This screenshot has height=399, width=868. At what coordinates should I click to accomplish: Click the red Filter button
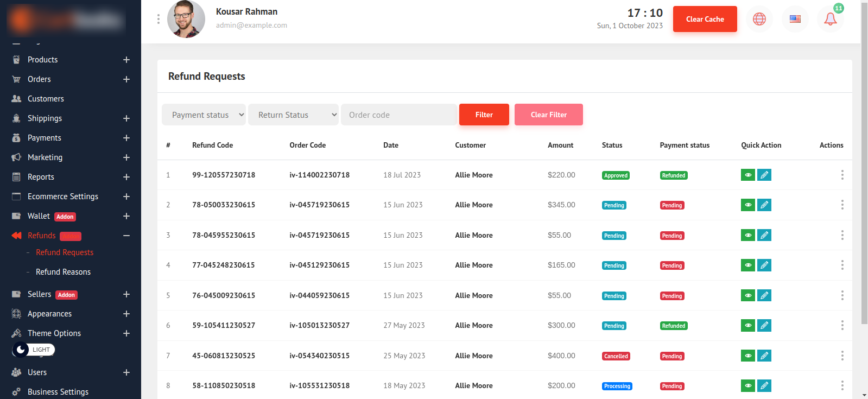pyautogui.click(x=484, y=115)
